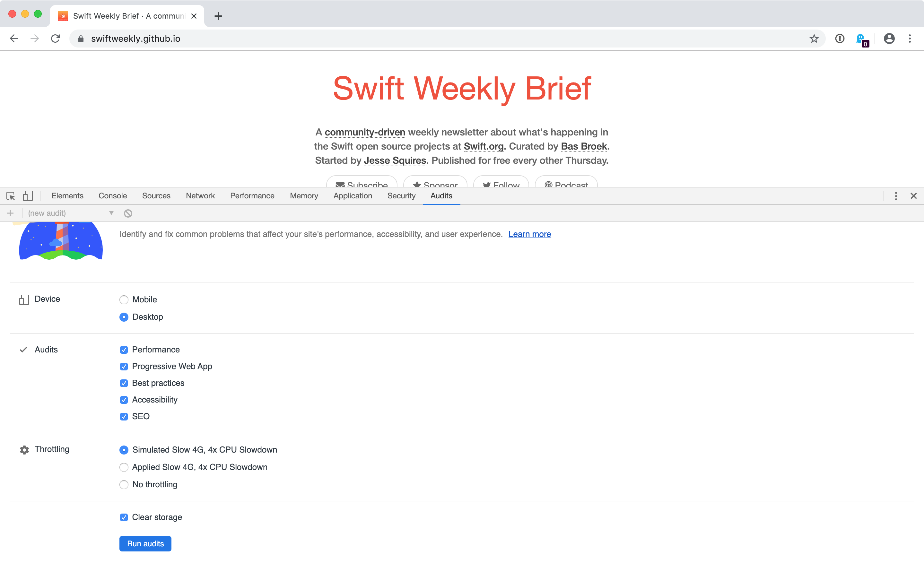Reload the current page
The image size is (924, 563).
56,39
